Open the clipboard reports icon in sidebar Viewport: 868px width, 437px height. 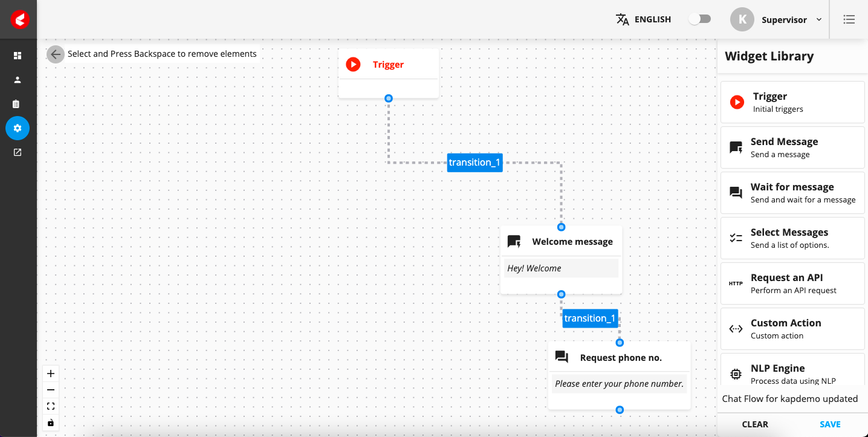click(x=18, y=104)
